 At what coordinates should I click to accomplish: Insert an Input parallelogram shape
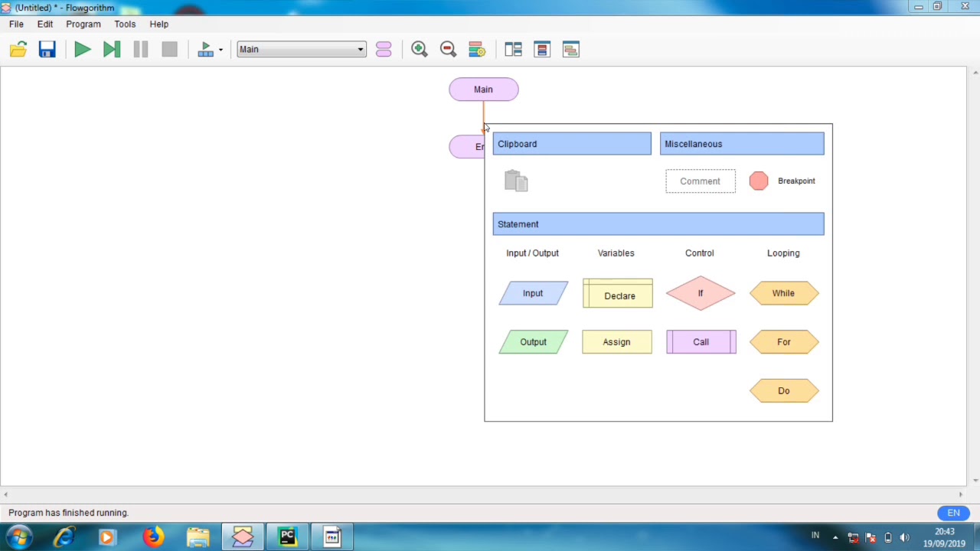coord(533,293)
